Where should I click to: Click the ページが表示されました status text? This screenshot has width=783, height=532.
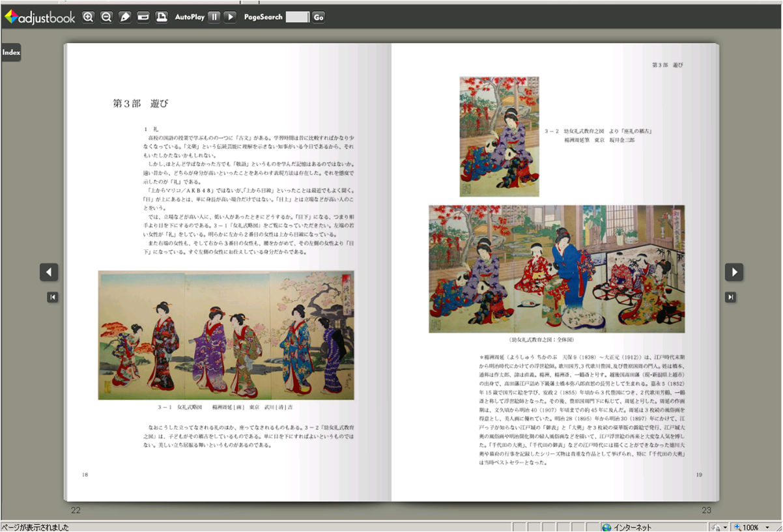click(x=35, y=527)
